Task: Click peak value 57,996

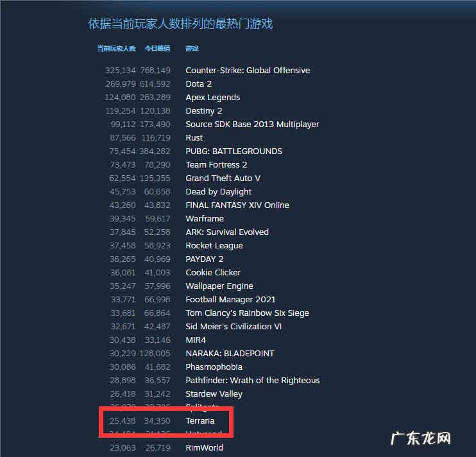Action: [157, 286]
